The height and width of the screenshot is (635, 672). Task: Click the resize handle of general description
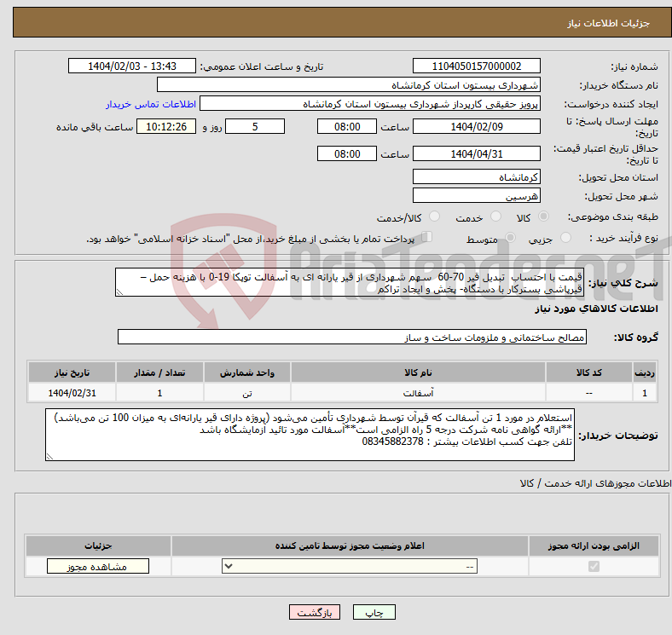pyautogui.click(x=119, y=292)
